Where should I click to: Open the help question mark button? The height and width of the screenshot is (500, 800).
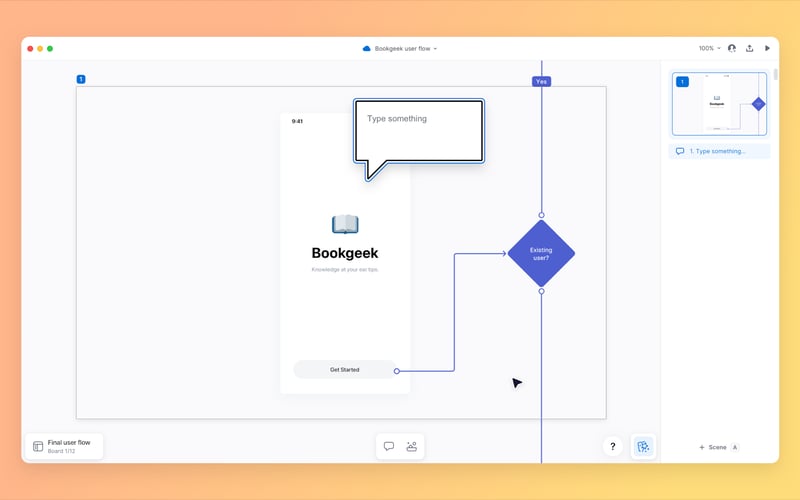coord(613,446)
